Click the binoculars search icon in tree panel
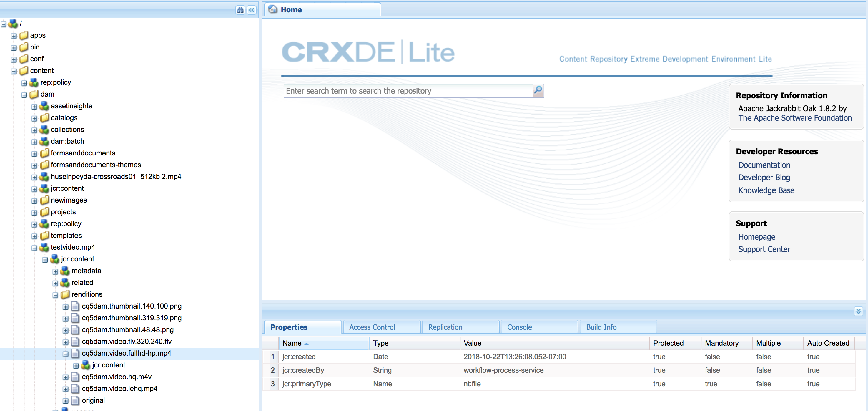The height and width of the screenshot is (411, 868). [240, 10]
